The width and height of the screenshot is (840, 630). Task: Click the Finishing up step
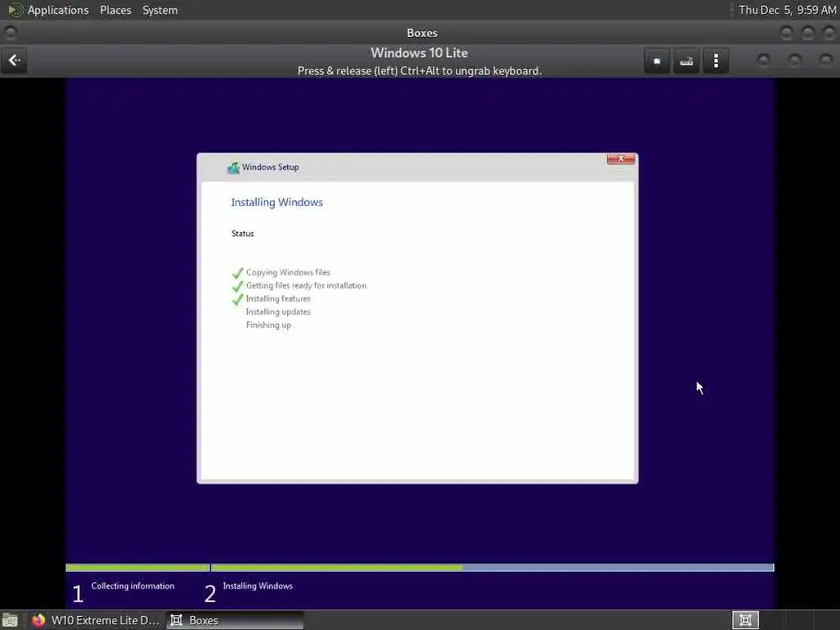point(268,325)
